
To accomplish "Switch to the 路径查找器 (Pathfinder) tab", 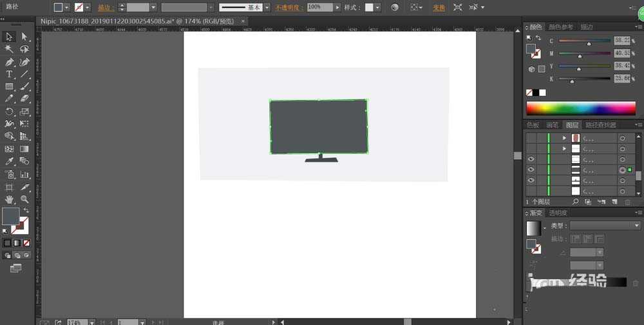I will click(x=600, y=125).
